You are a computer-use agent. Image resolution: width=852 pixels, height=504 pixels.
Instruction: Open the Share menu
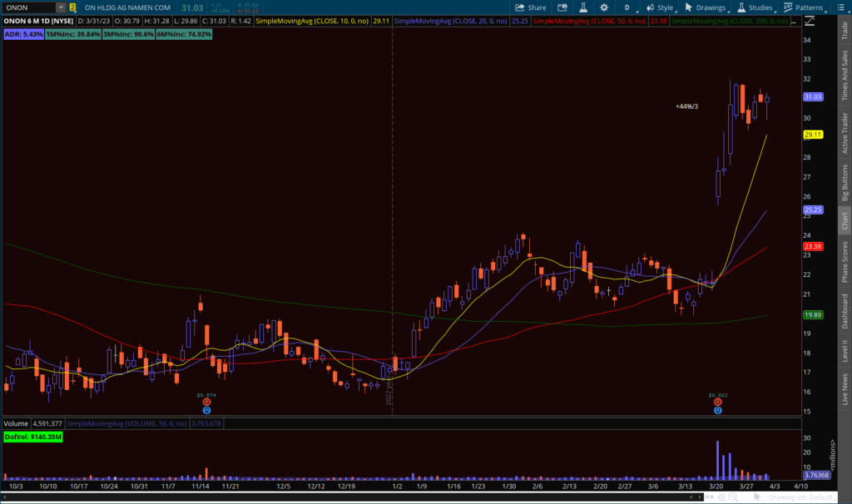click(530, 7)
